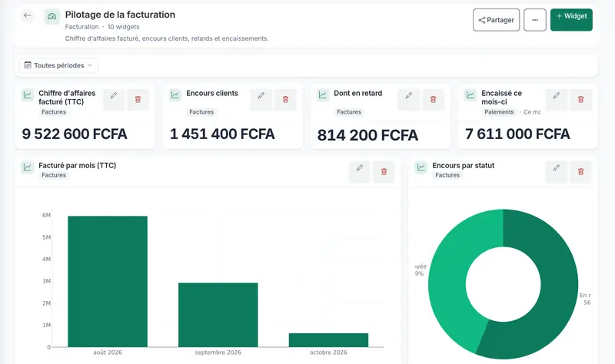Edit the Facturé par mois chart widget
Image resolution: width=615 pixels, height=364 pixels.
(359, 171)
